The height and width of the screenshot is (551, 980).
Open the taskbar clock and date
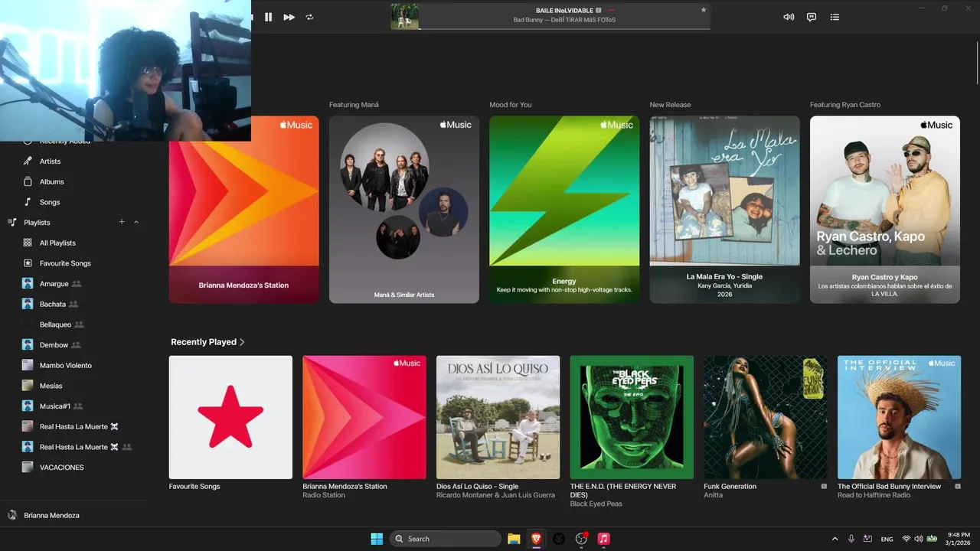point(959,539)
